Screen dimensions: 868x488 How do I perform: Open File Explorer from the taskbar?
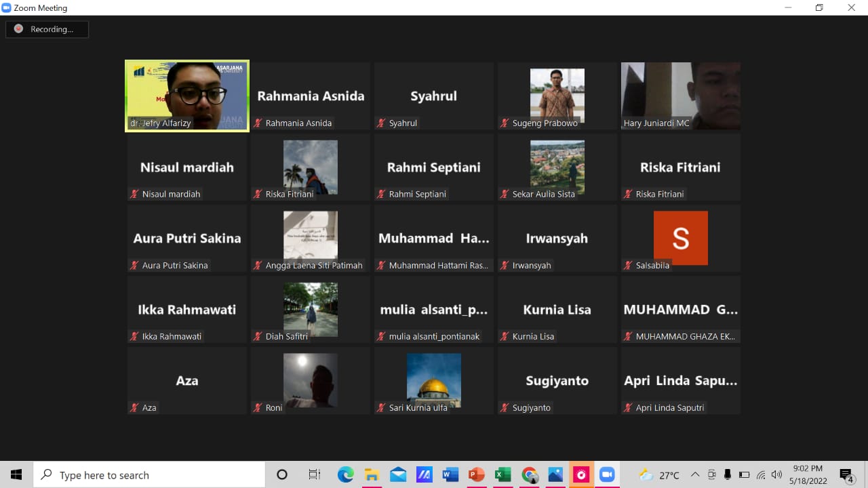tap(372, 475)
